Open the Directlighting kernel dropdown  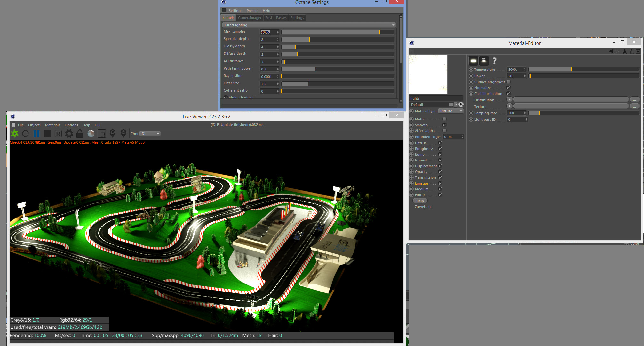309,25
